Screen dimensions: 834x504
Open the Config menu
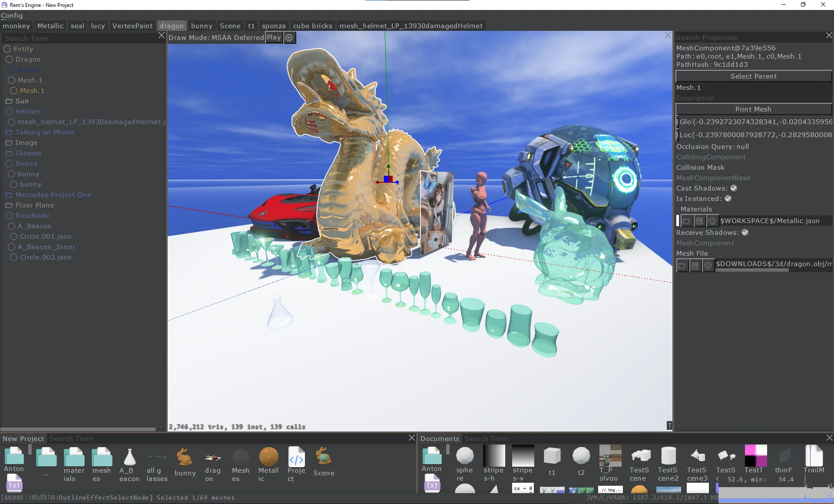[x=12, y=15]
